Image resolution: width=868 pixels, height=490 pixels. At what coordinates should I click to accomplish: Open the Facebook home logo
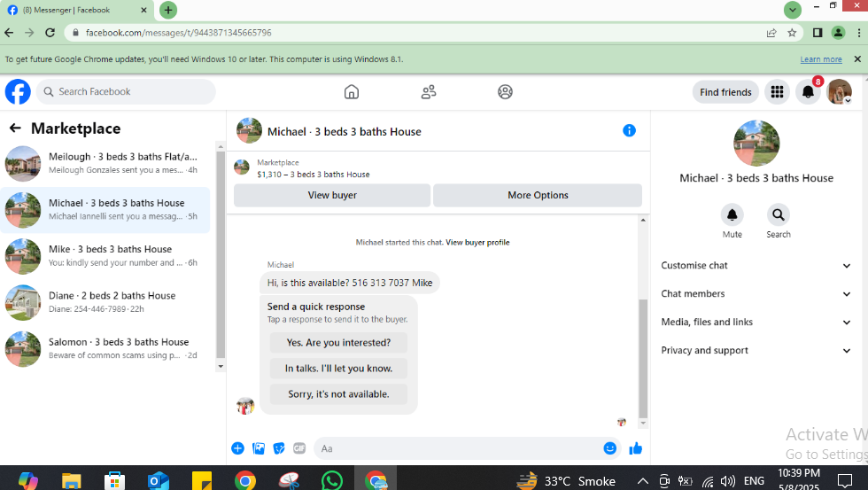[18, 91]
